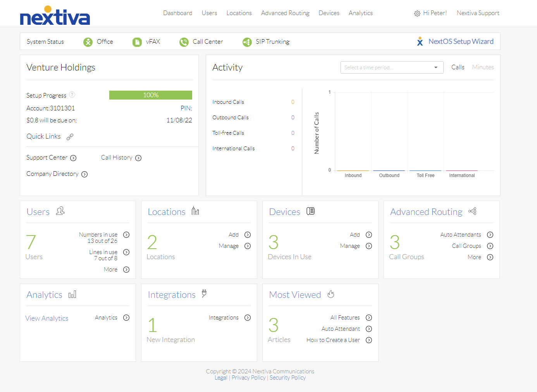
Task: Click Add arrow in Devices card
Action: (369, 235)
